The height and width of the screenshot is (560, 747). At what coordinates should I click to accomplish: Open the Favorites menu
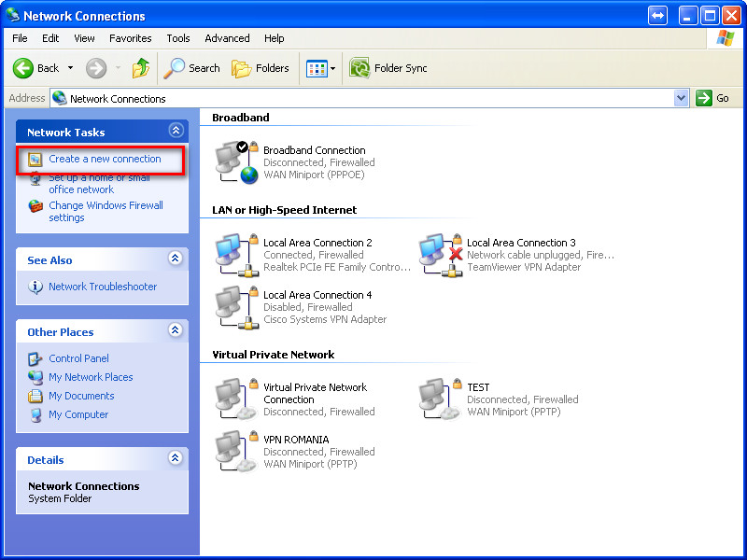(130, 38)
